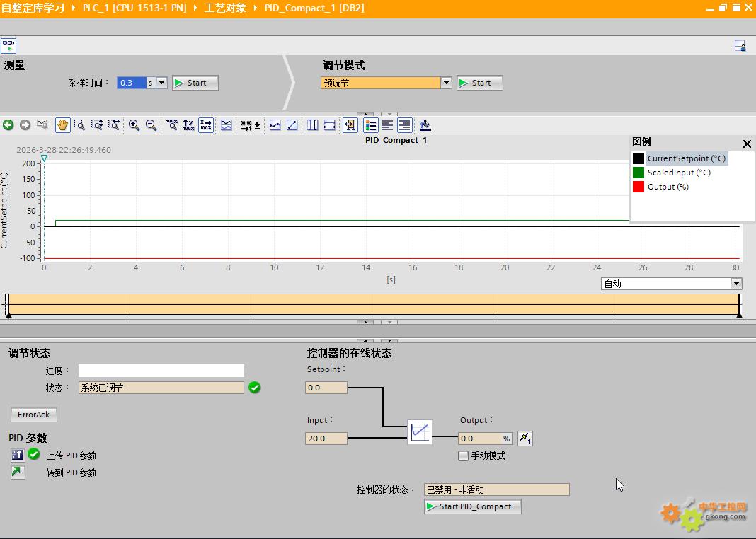
Task: Click the CurrentSetpoint black color swatch
Action: [x=638, y=158]
